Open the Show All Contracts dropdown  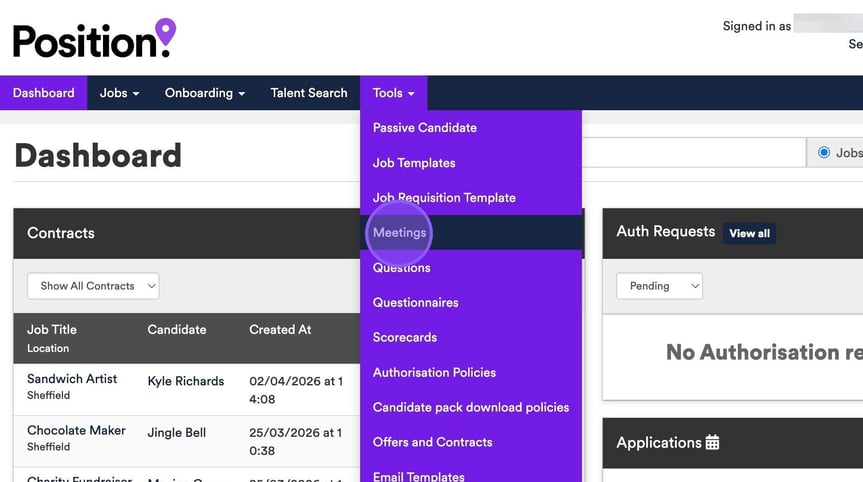(93, 286)
